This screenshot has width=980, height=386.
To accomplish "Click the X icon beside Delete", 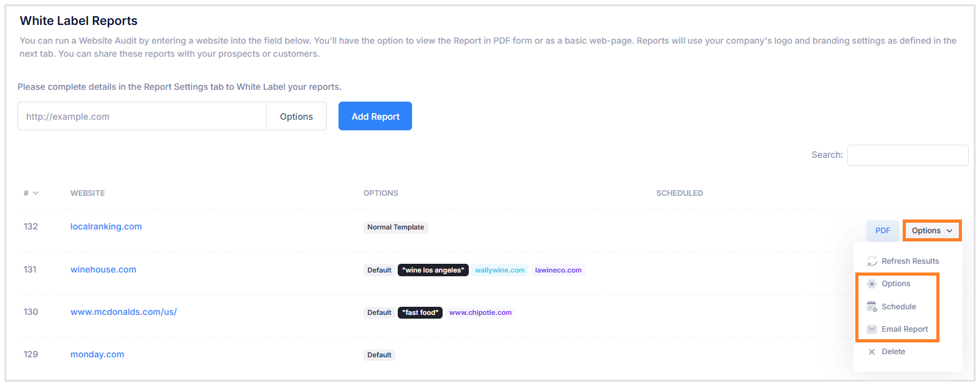I will coord(872,352).
